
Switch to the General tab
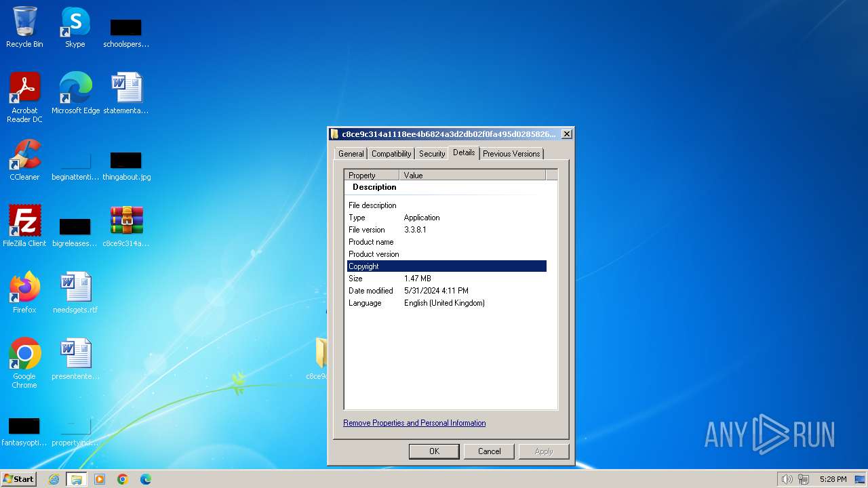[x=351, y=154]
